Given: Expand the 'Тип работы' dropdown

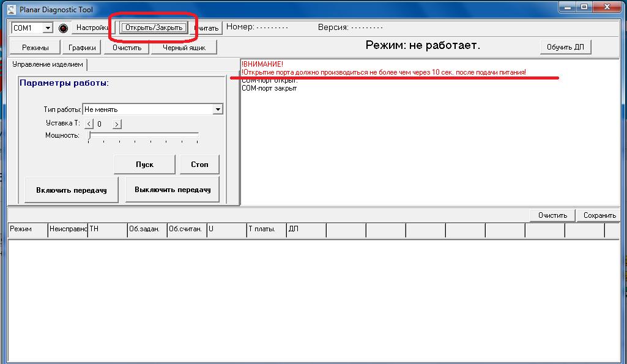Looking at the screenshot, I should 218,109.
